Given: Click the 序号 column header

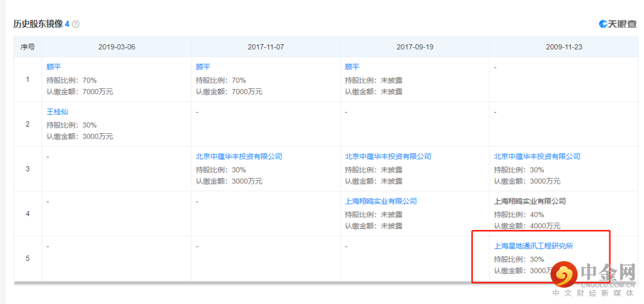Looking at the screenshot, I should (28, 47).
